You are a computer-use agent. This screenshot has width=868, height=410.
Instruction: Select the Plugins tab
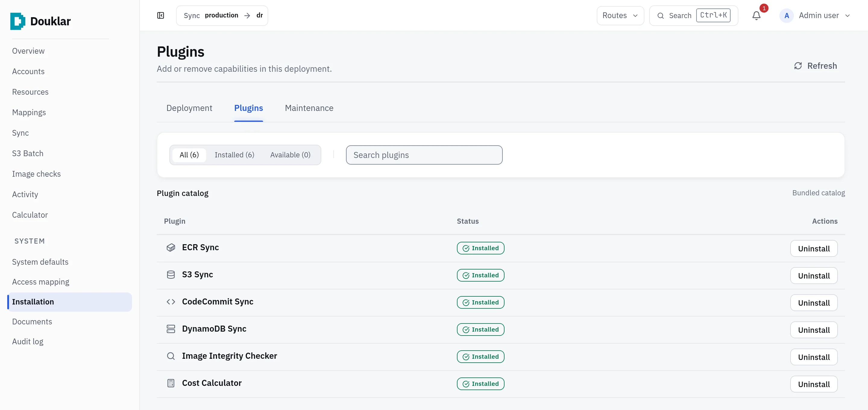pos(248,108)
